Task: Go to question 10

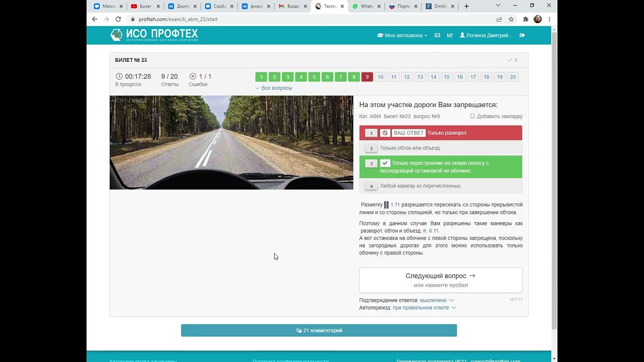Action: 380,77
